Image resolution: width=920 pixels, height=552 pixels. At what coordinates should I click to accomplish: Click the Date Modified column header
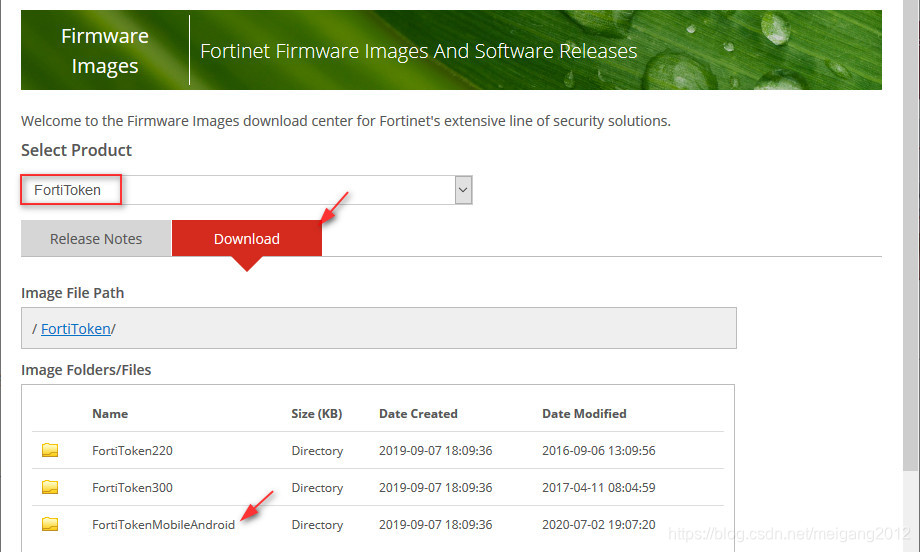pos(584,414)
